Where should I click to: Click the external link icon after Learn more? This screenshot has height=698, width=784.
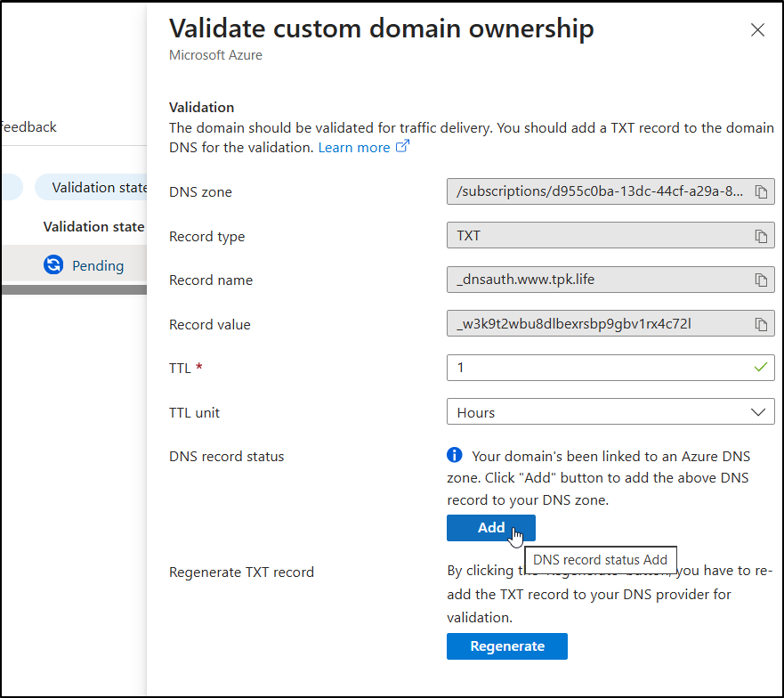pyautogui.click(x=402, y=147)
